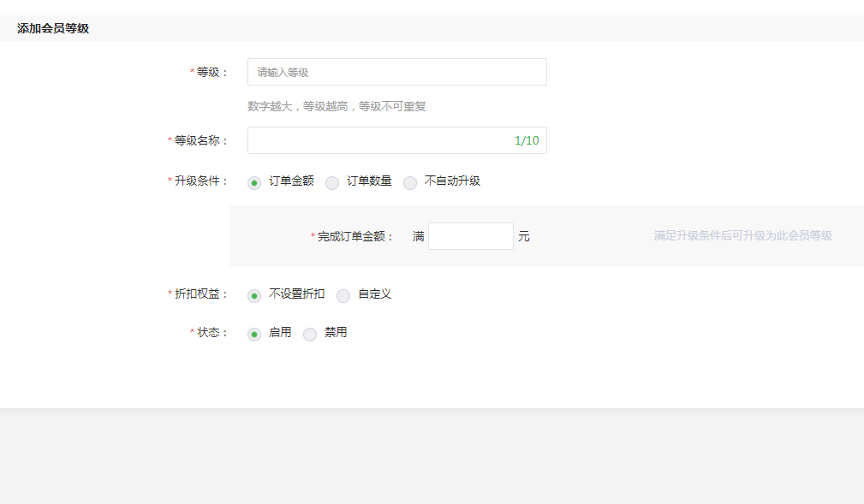Select 订单金额 upgrade condition
Screen dimensions: 864x504
(254, 183)
